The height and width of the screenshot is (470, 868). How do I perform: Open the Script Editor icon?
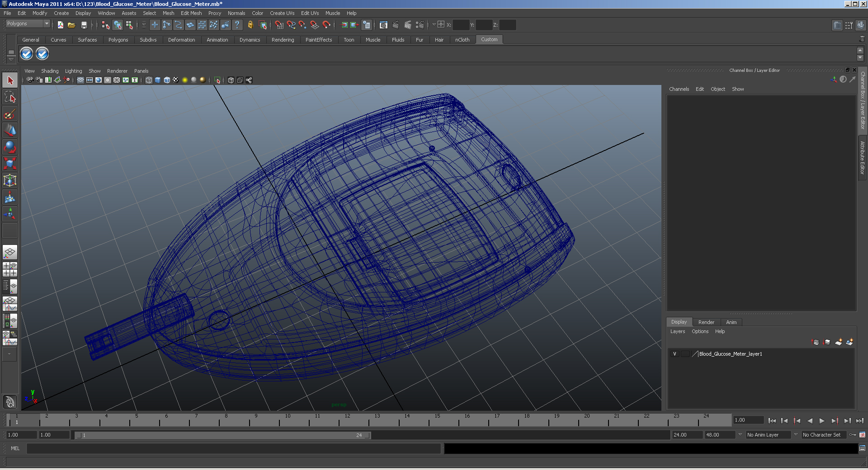pos(862,448)
